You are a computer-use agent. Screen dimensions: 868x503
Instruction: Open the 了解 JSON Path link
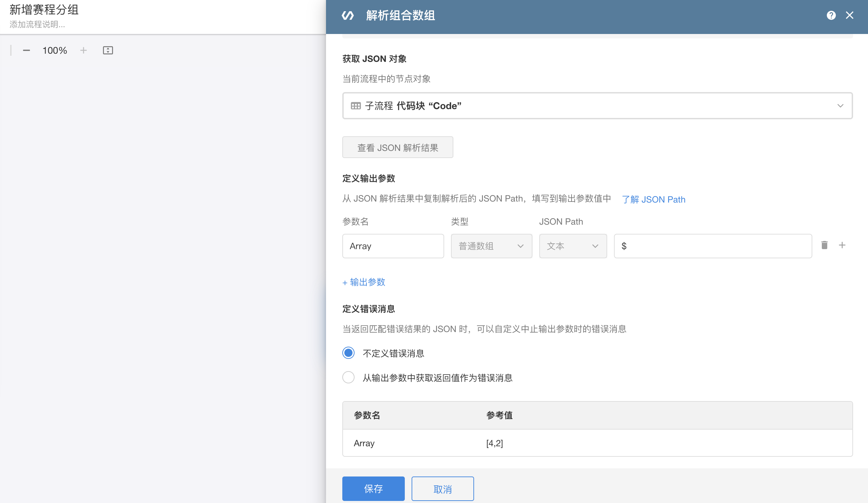[653, 200]
